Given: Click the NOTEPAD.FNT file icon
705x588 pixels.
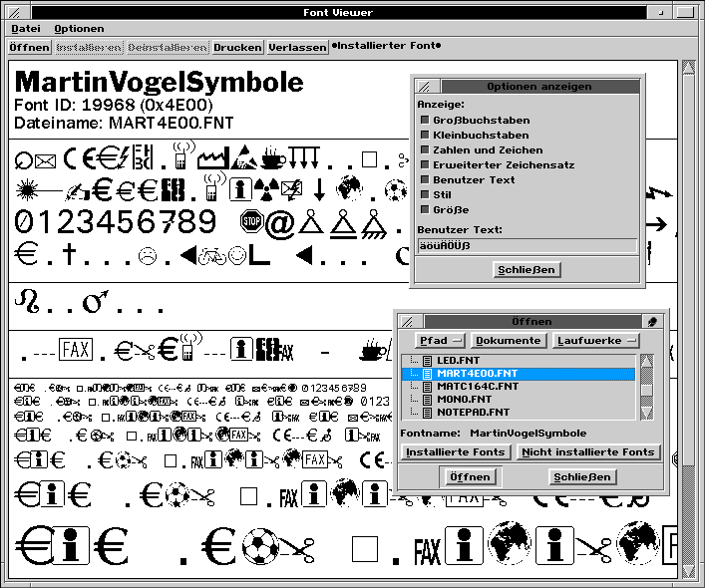Looking at the screenshot, I should click(428, 413).
